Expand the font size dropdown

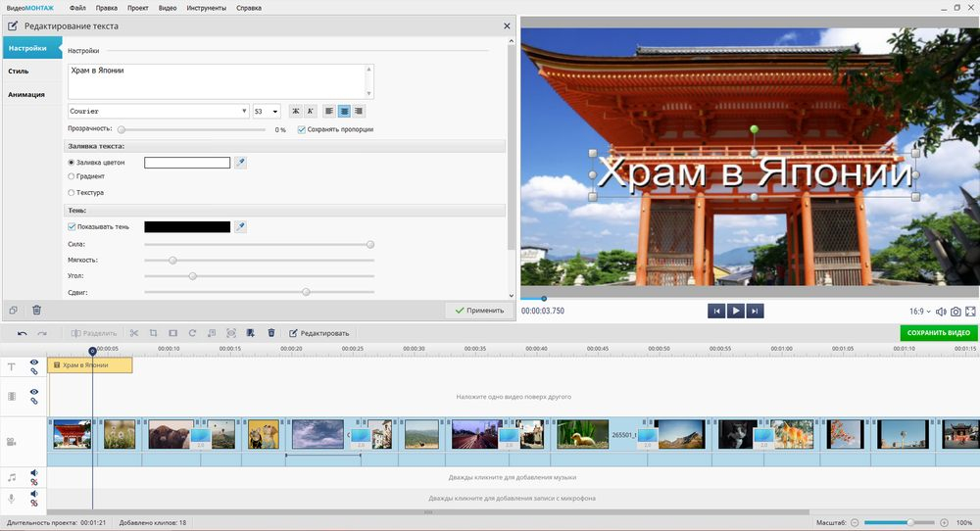click(x=267, y=112)
